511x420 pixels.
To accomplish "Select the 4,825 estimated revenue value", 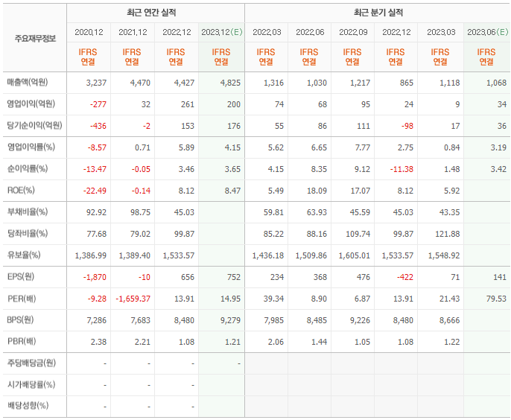I will (x=230, y=83).
